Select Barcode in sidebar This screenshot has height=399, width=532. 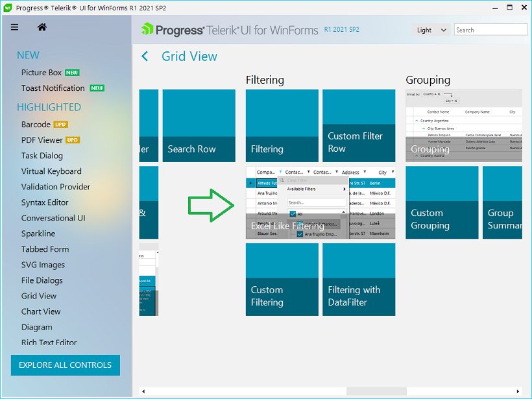pos(36,125)
